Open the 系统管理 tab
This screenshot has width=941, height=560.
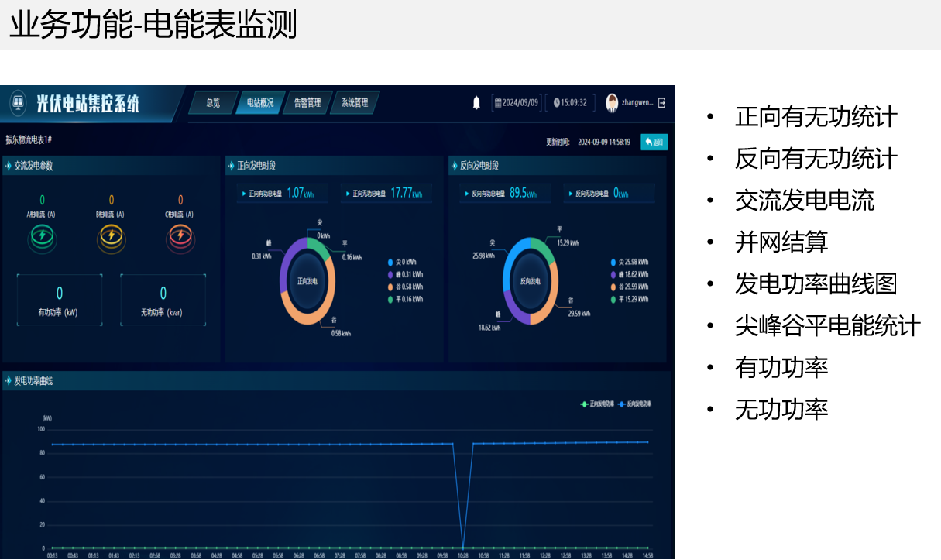[x=355, y=102]
